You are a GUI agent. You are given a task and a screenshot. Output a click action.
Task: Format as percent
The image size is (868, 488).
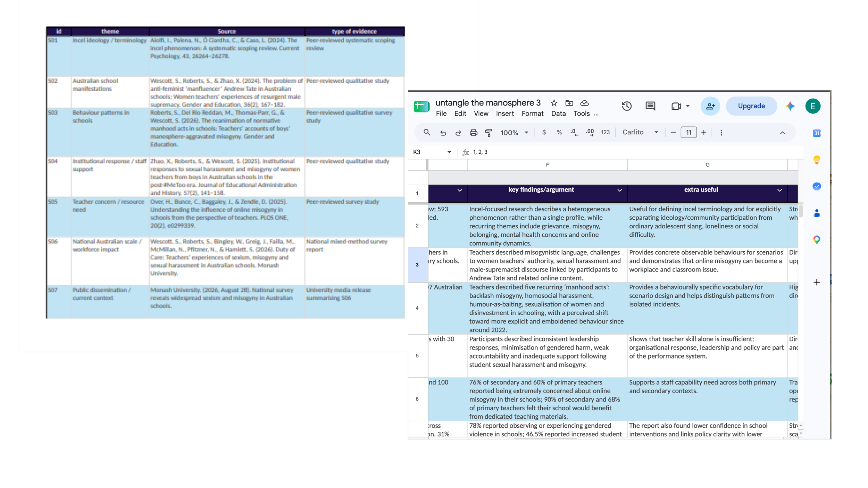tap(559, 133)
